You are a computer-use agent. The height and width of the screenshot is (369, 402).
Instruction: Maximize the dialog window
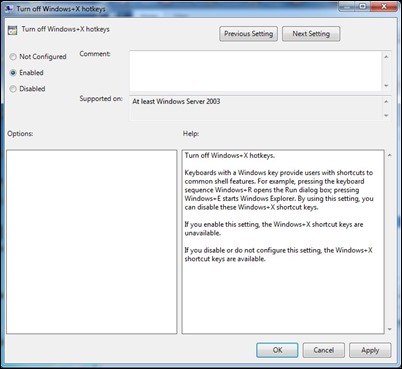coord(363,6)
